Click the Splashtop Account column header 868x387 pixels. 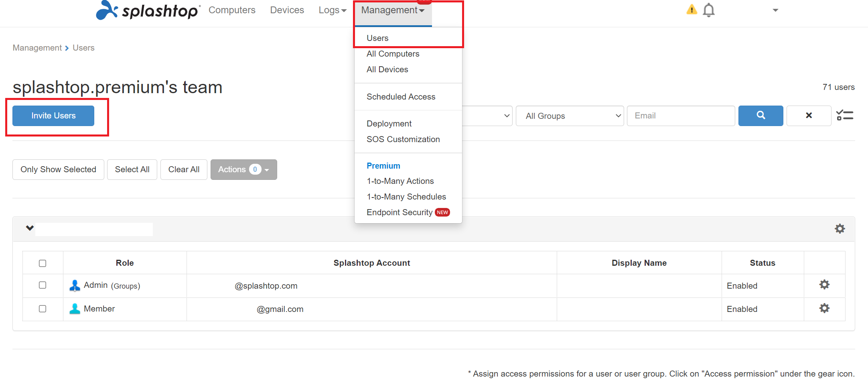(371, 263)
